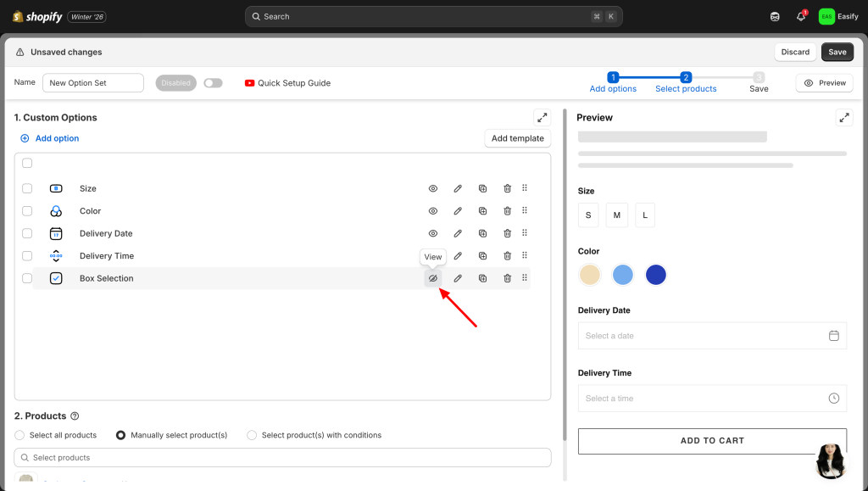The width and height of the screenshot is (868, 491).
Task: Expand the Custom Options panel
Action: [x=541, y=118]
